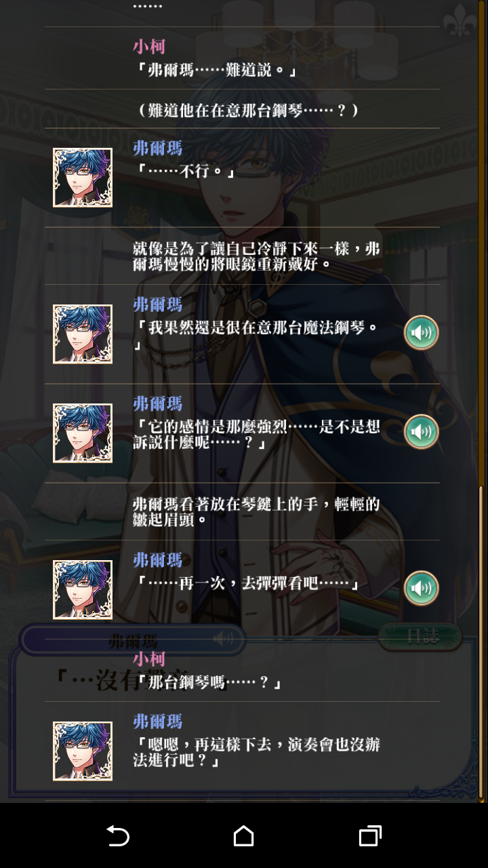
Task: Tap the Android home navigation icon
Action: [x=244, y=835]
